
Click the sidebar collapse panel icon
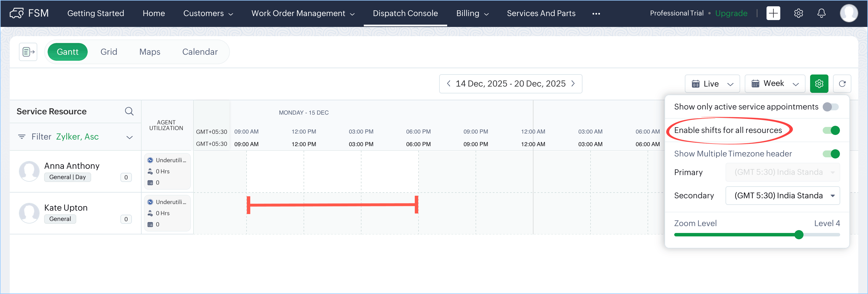pyautogui.click(x=28, y=52)
